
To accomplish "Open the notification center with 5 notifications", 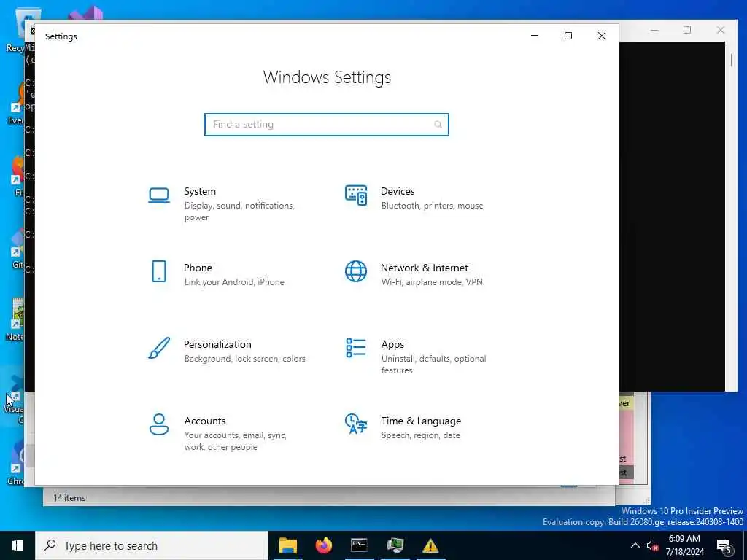I will coord(724,547).
